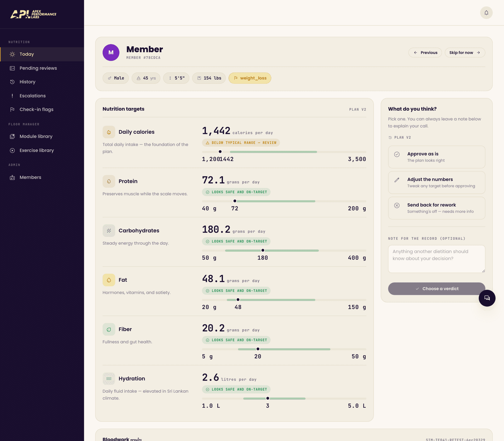Click the note for the record textarea
The height and width of the screenshot is (441, 504).
tap(437, 259)
